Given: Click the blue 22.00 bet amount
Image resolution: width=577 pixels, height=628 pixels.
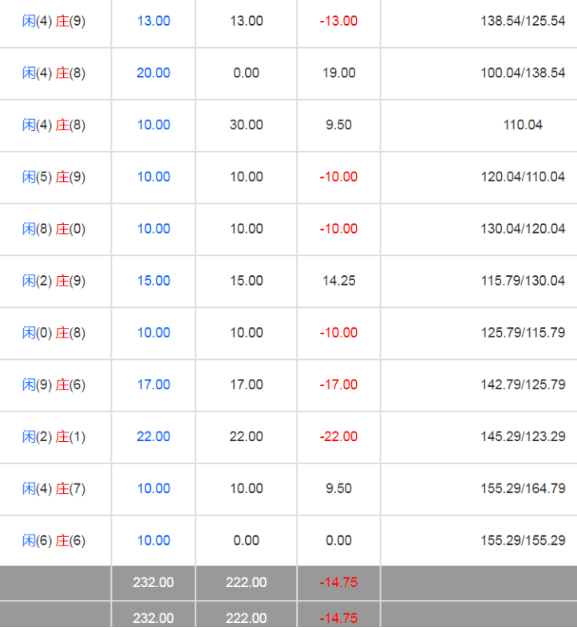Looking at the screenshot, I should click(154, 437).
